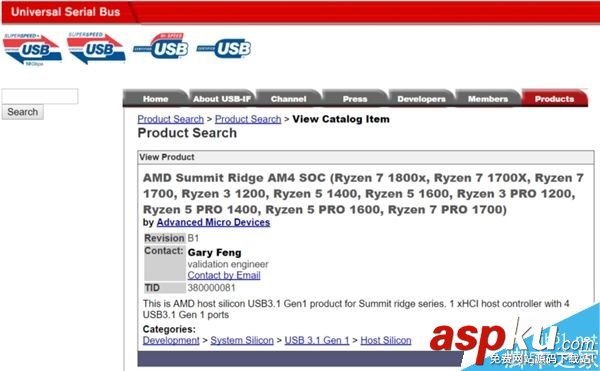The image size is (600, 371).
Task: Open the Development category link
Action: pyautogui.click(x=171, y=340)
